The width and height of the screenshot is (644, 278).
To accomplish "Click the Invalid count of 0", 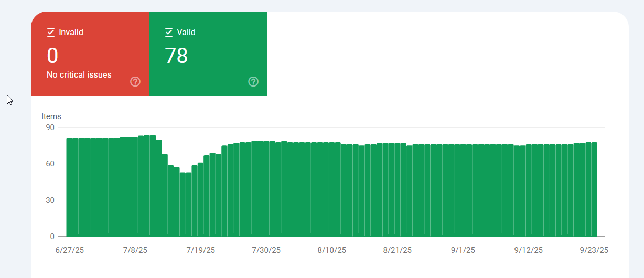I will (x=52, y=56).
